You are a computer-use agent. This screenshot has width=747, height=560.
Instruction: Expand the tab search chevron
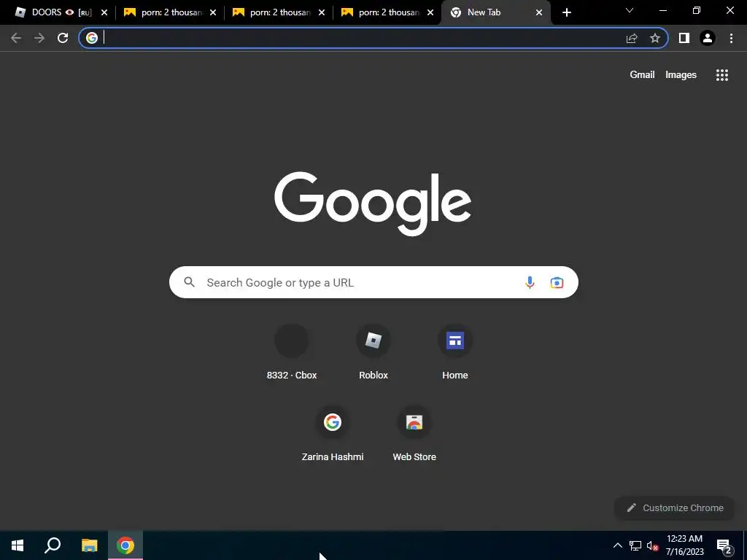point(630,10)
